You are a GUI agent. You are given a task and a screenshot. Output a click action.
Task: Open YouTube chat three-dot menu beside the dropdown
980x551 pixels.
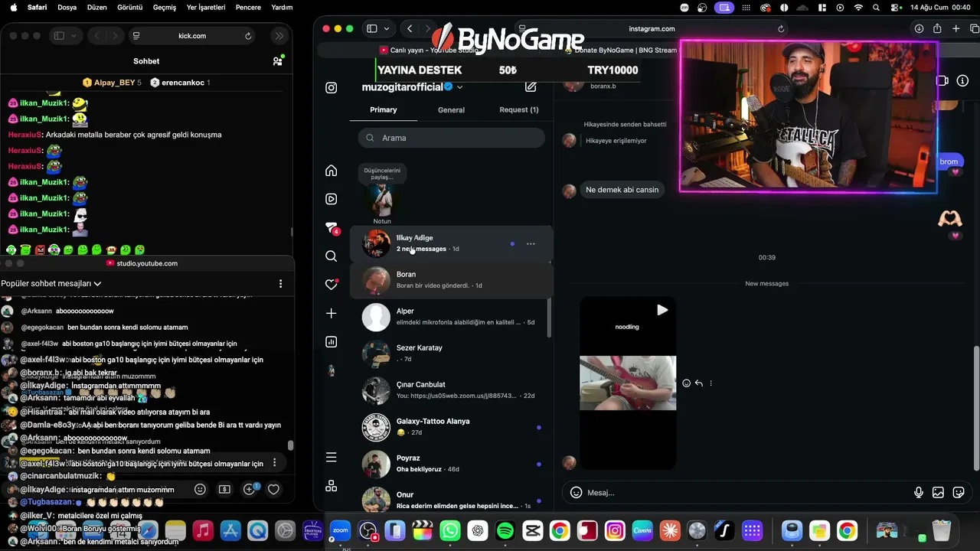tap(280, 283)
